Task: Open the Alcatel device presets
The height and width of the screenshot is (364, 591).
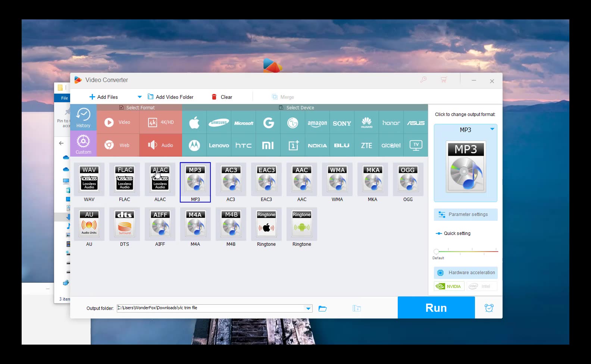Action: (391, 145)
